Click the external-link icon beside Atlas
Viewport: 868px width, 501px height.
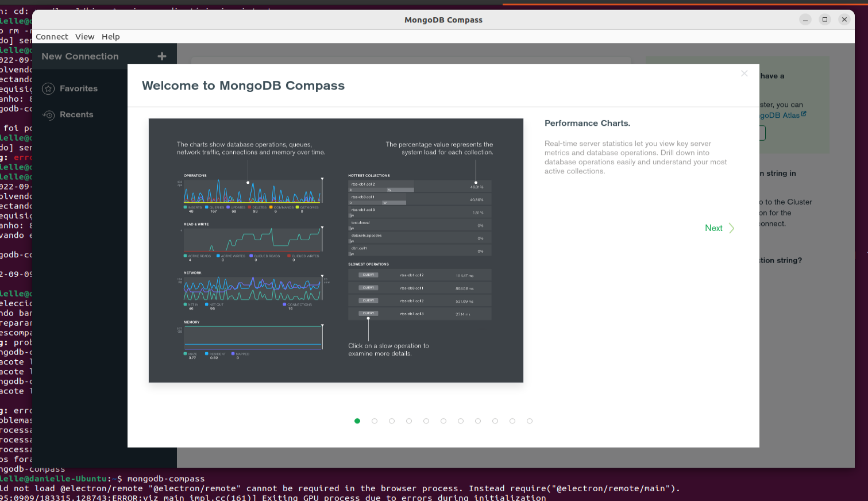click(804, 114)
